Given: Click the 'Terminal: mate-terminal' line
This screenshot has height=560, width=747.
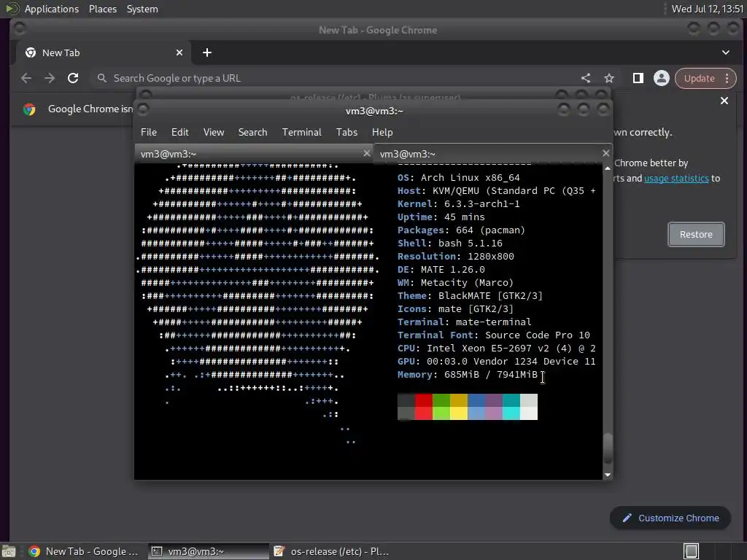Looking at the screenshot, I should click(x=464, y=322).
